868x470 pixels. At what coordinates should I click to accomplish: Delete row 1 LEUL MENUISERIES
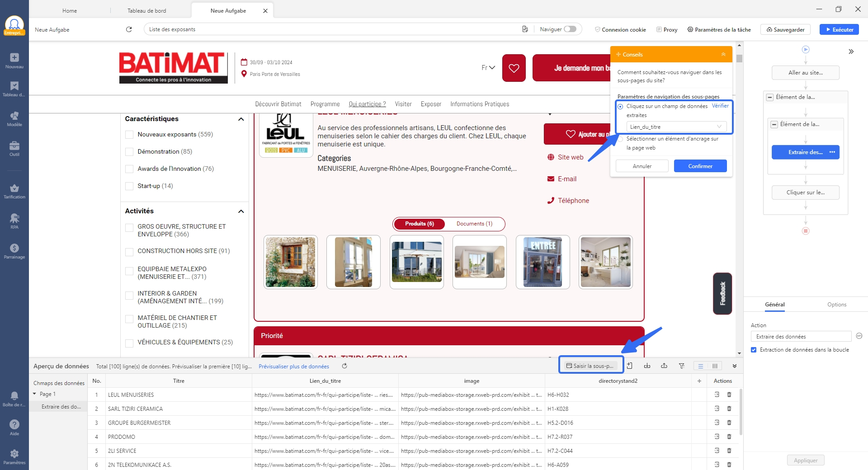[729, 395]
